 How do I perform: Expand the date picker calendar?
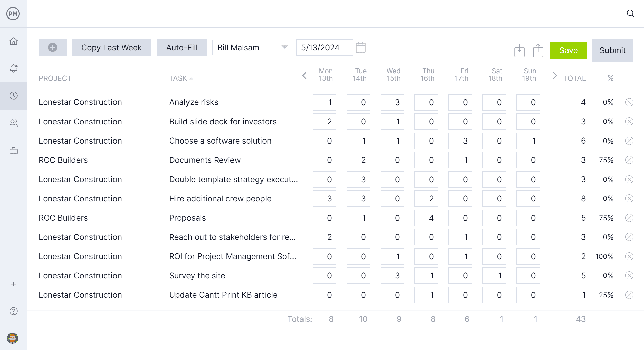click(361, 47)
